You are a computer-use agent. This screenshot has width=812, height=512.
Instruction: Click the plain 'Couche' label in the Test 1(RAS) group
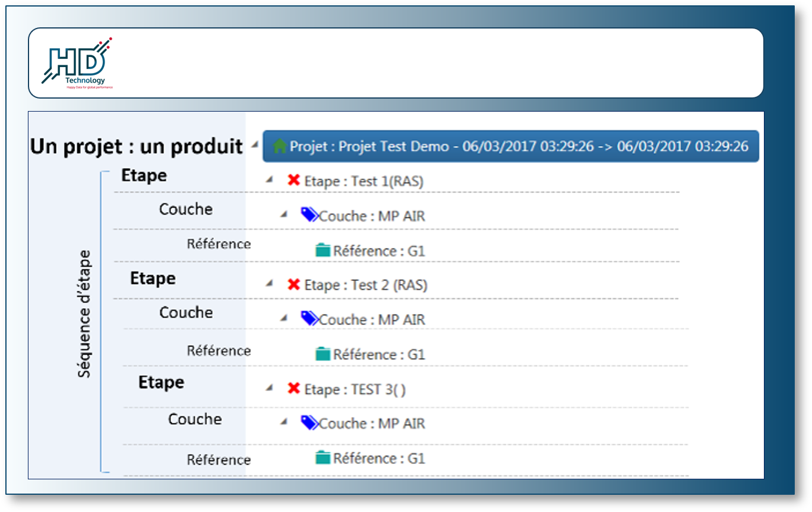186,209
